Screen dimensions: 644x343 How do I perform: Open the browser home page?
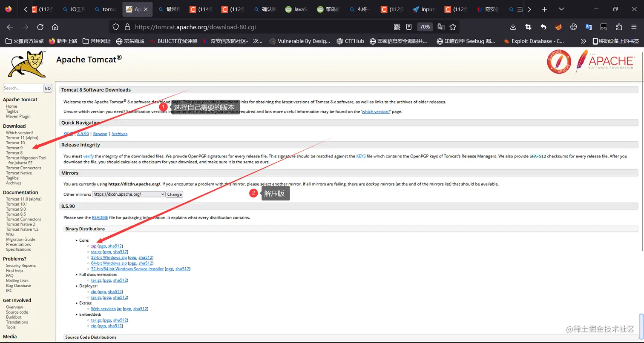pos(55,27)
